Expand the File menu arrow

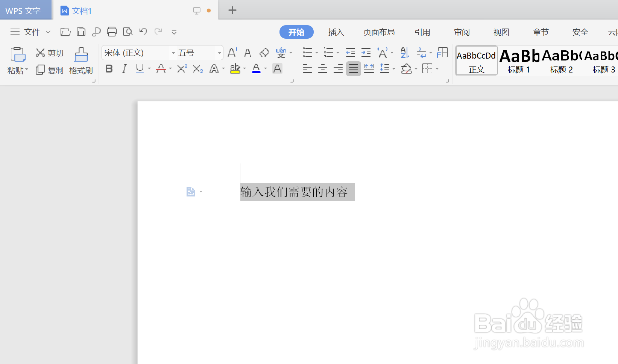point(48,32)
